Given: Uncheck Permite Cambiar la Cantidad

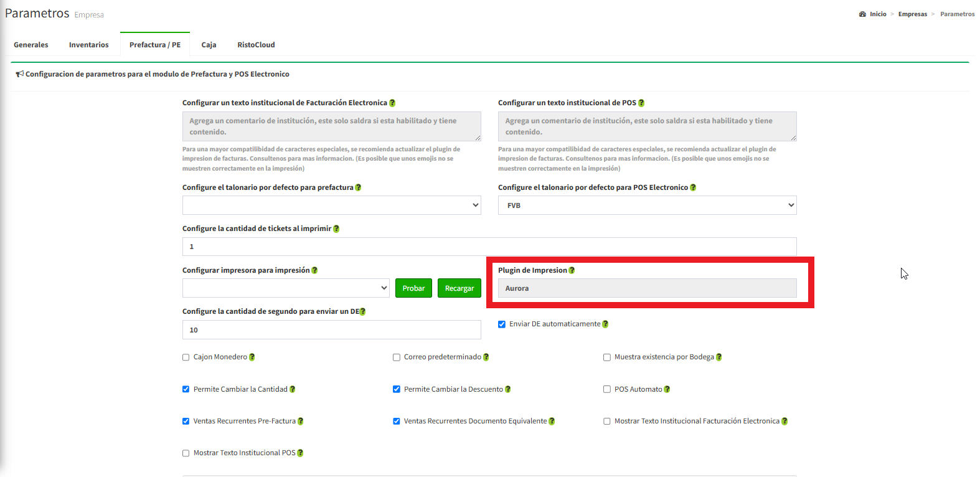Looking at the screenshot, I should point(186,389).
